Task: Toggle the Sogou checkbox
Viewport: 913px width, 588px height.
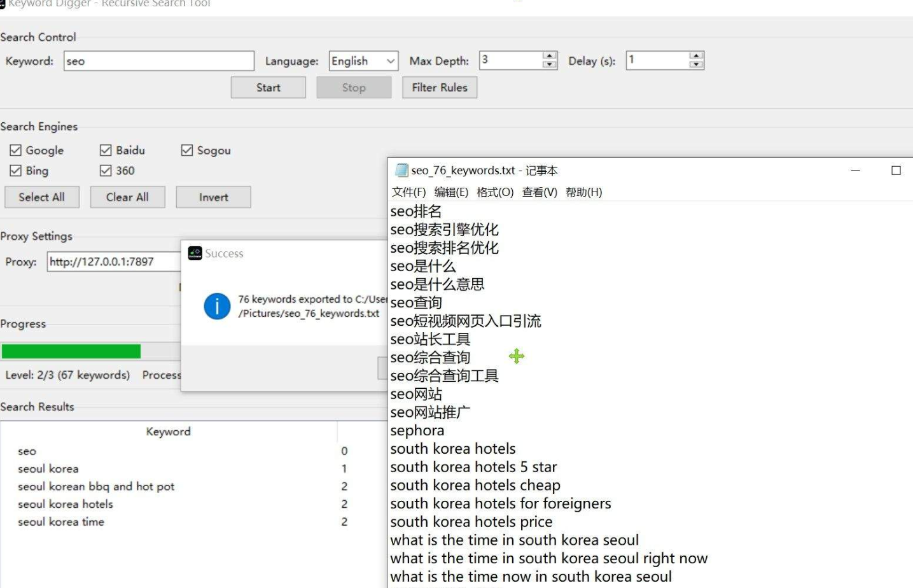Action: tap(186, 150)
